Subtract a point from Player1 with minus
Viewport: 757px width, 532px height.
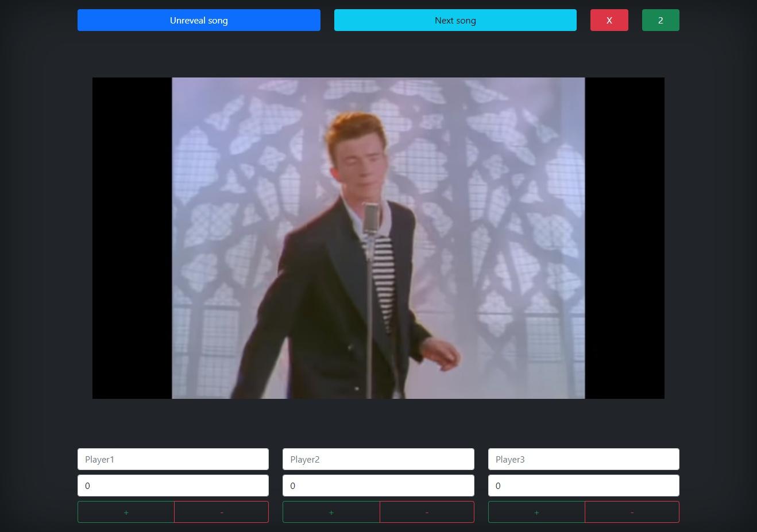[222, 512]
